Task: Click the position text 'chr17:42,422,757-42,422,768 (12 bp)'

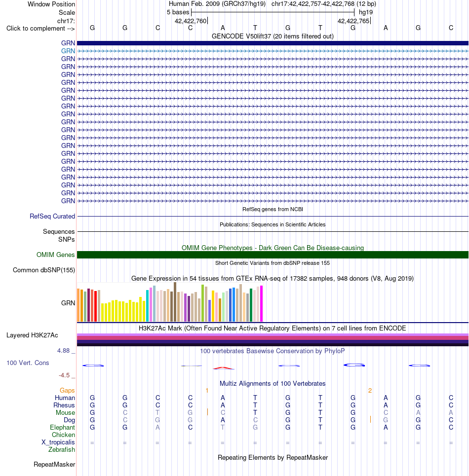Action: click(324, 4)
